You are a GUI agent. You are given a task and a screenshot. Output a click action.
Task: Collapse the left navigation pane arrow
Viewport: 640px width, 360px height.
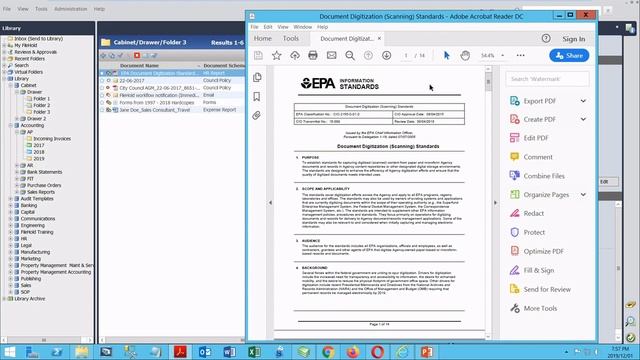click(270, 202)
